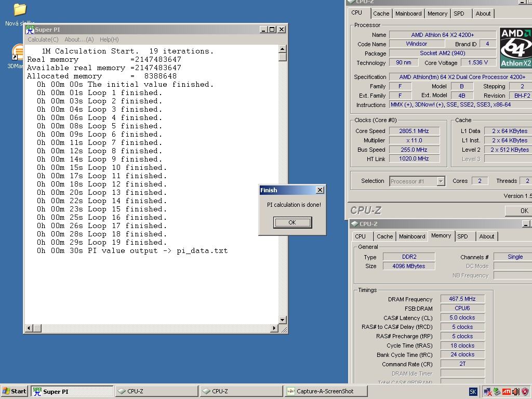Maximize the Super PI window
Image resolution: width=532 pixels, height=399 pixels.
point(272,30)
